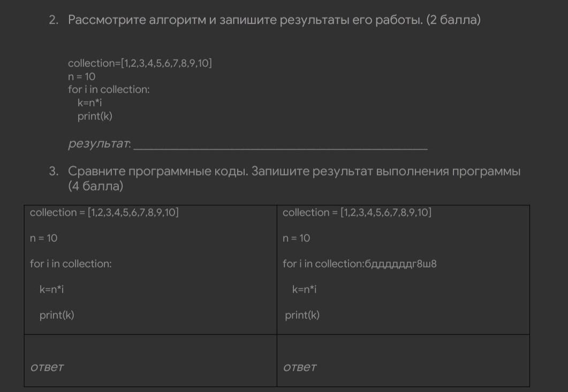Click the right 'ответ' answer cell

pyautogui.click(x=403, y=361)
